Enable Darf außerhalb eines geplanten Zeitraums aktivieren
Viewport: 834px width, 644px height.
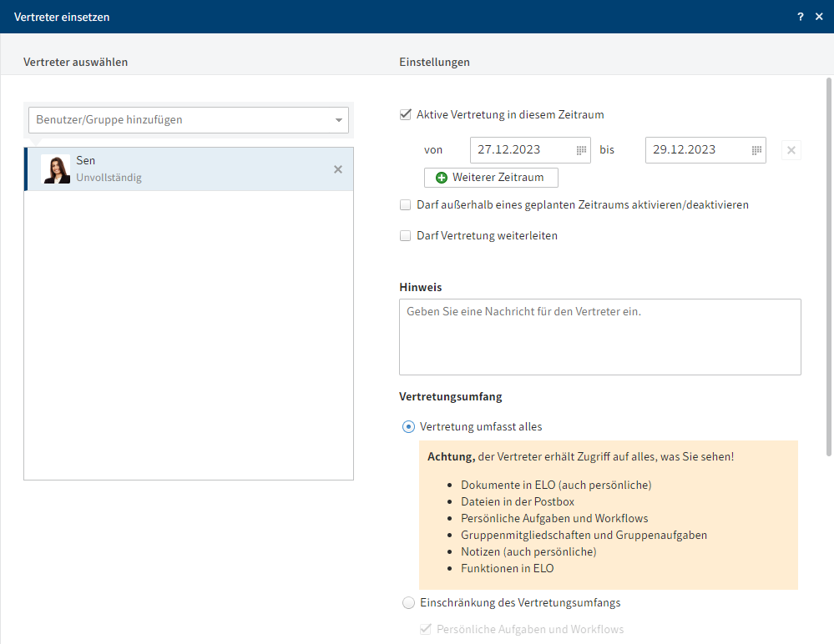[x=405, y=204]
